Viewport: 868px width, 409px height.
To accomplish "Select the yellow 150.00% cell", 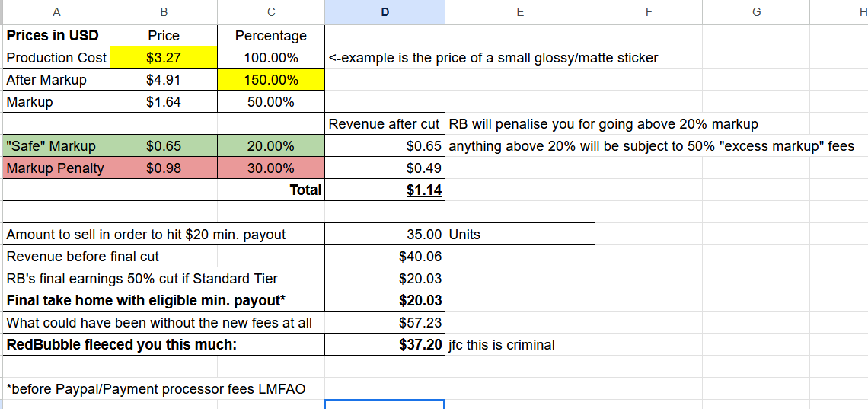I will 271,80.
